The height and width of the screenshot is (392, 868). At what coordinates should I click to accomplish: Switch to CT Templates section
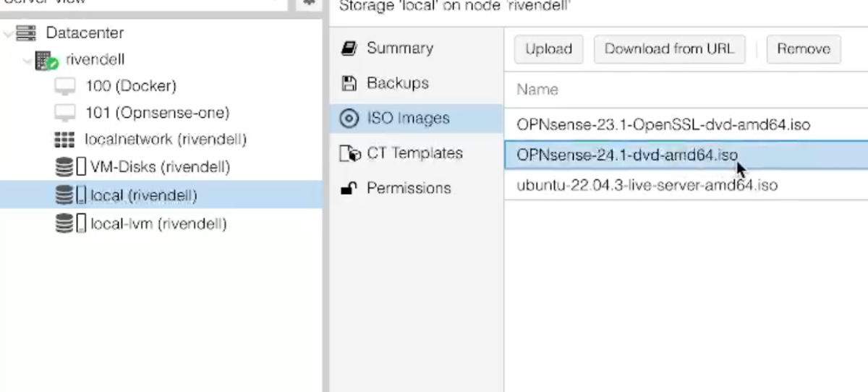click(414, 153)
